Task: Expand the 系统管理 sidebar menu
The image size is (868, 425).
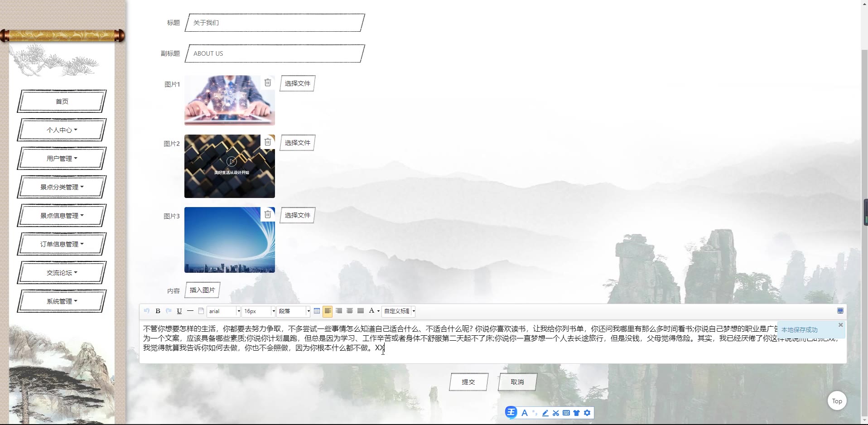Action: click(x=62, y=301)
